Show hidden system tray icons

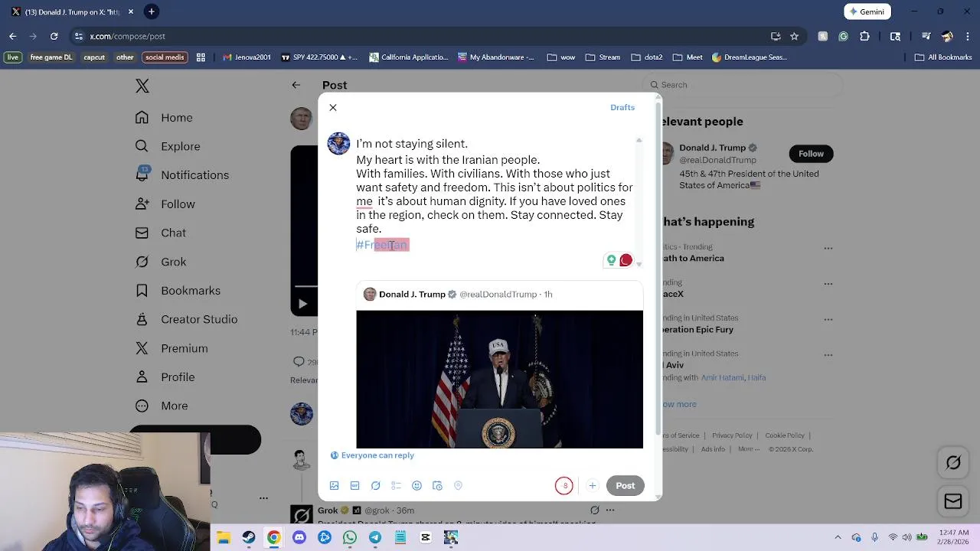(838, 537)
